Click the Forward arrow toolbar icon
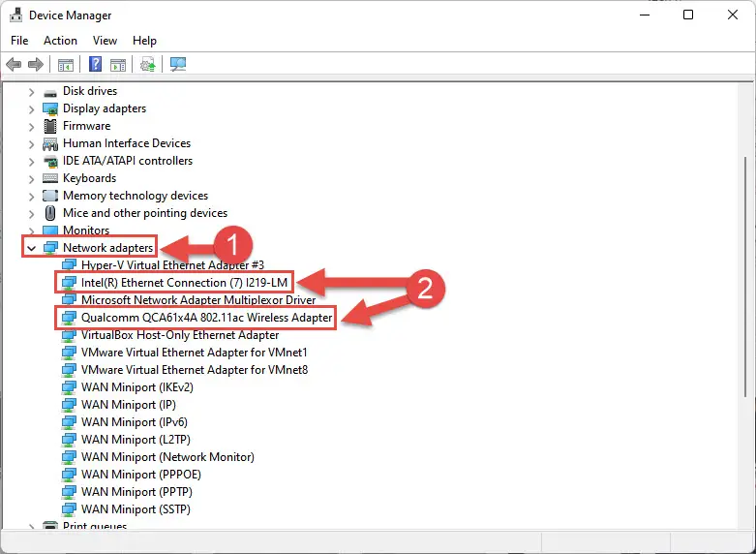756x554 pixels. pos(36,64)
